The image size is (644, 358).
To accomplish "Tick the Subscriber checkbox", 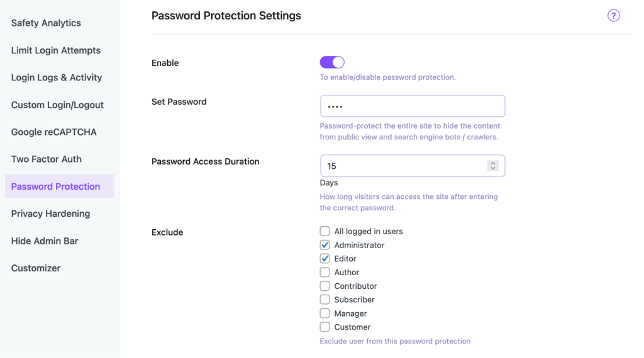I will pyautogui.click(x=325, y=300).
